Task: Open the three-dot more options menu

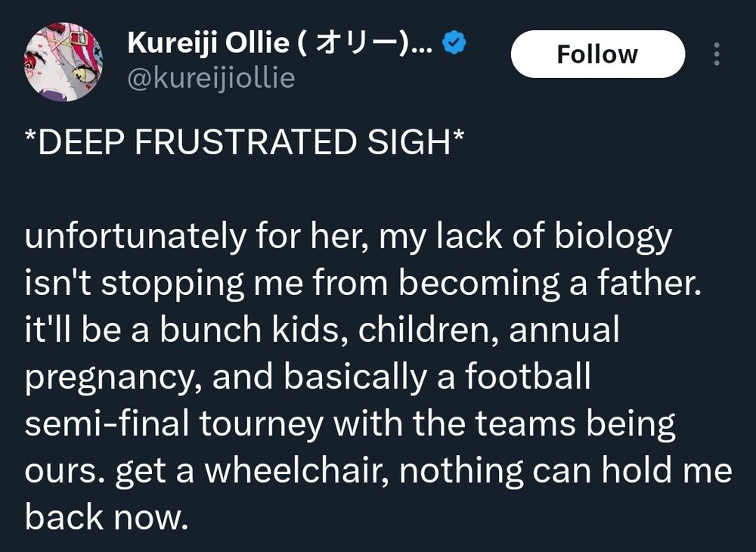Action: point(717,54)
